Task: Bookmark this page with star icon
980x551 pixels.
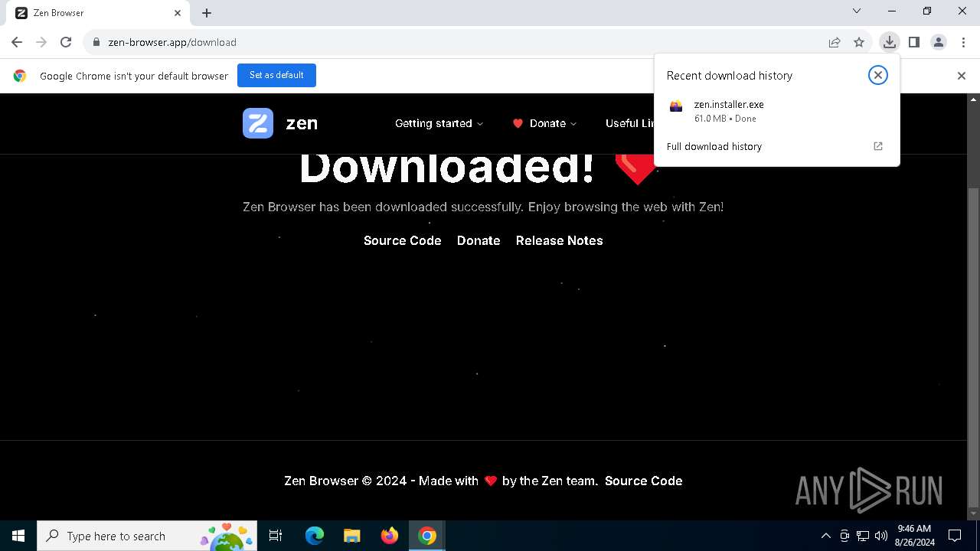Action: 859,42
